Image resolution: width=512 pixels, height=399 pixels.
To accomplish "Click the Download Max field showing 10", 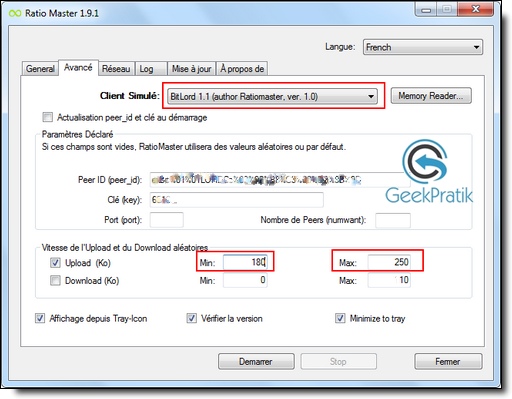I will pyautogui.click(x=389, y=280).
